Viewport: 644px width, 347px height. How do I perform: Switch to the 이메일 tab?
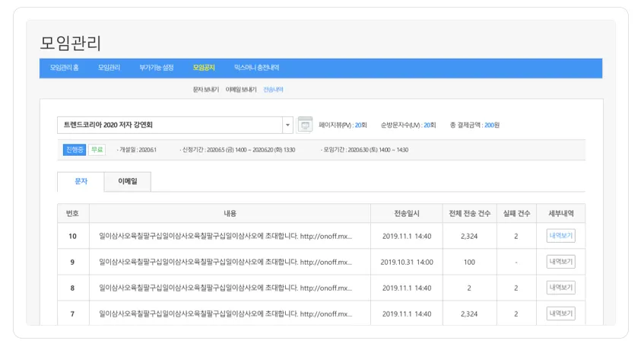(128, 181)
